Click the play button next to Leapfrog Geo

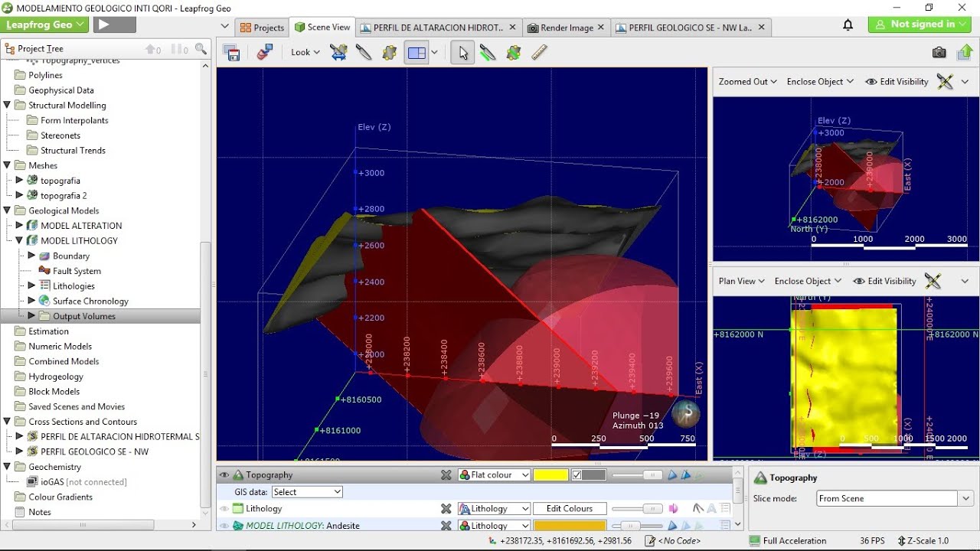114,24
